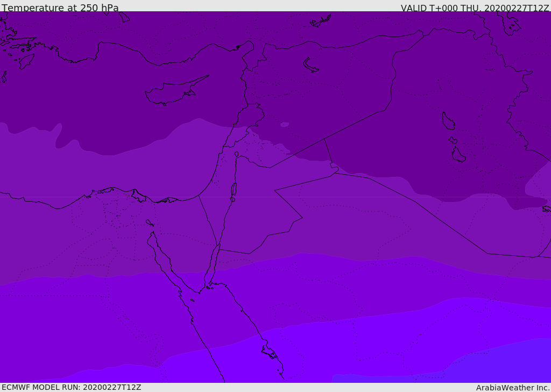Click the 'ECMWF MODEL RUN: 20200227T12Z' text
The width and height of the screenshot is (551, 392).
[72, 387]
